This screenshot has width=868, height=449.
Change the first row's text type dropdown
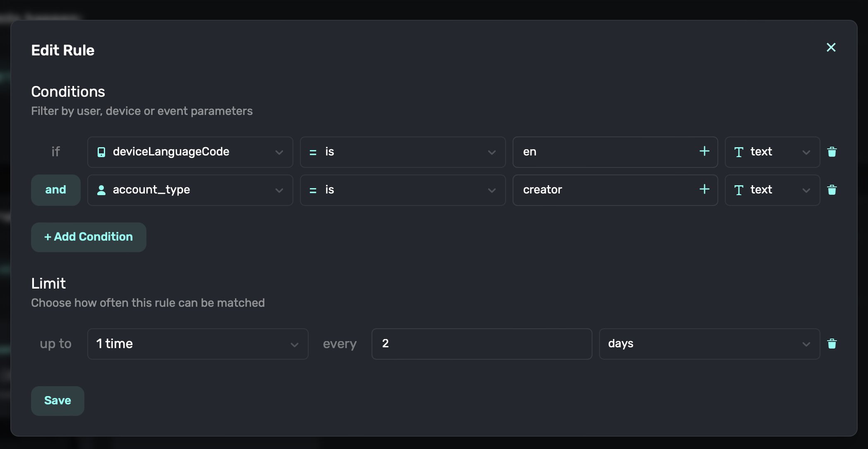tap(772, 152)
